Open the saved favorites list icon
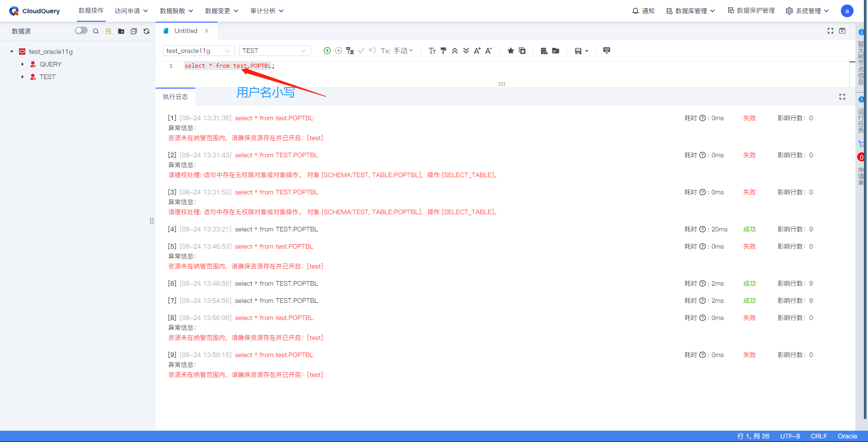Image resolution: width=868 pixels, height=442 pixels. pyautogui.click(x=522, y=51)
